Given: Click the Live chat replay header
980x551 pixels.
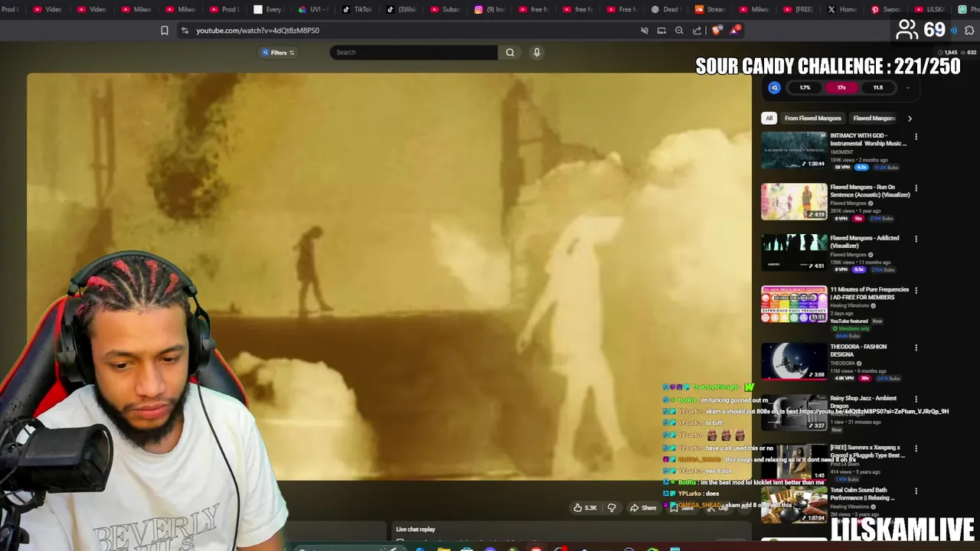Looking at the screenshot, I should (416, 529).
